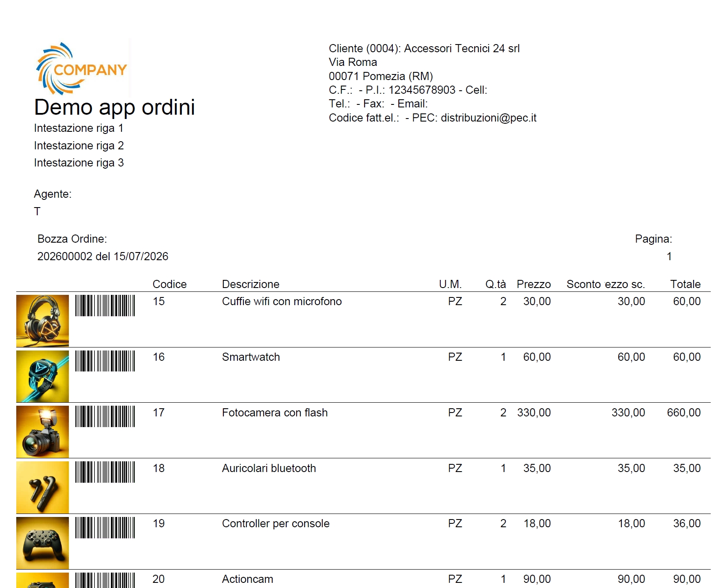This screenshot has height=588, width=727.
Task: Click the 'Pagina:' label
Action: 653,239
